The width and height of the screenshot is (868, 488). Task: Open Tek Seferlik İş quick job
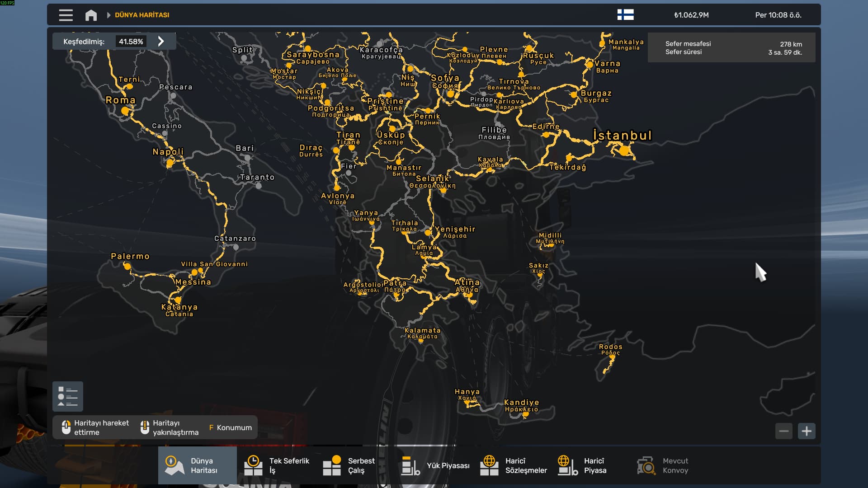point(277,465)
